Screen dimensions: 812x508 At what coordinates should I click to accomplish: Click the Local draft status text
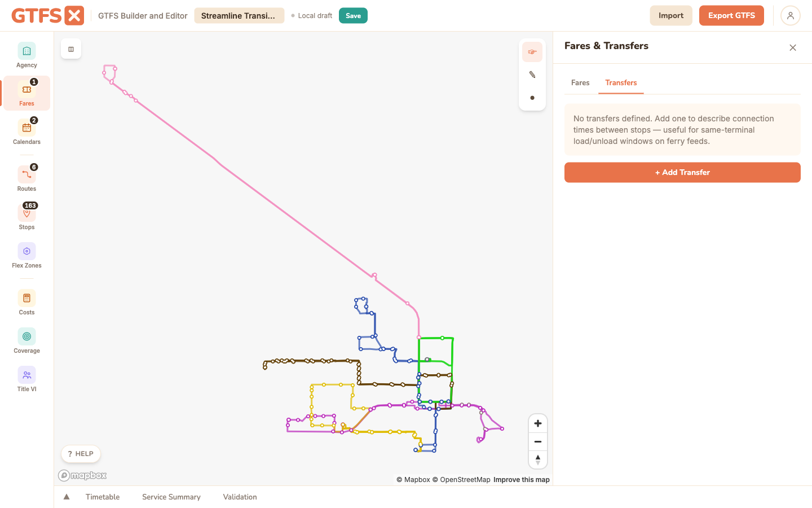tap(315, 16)
